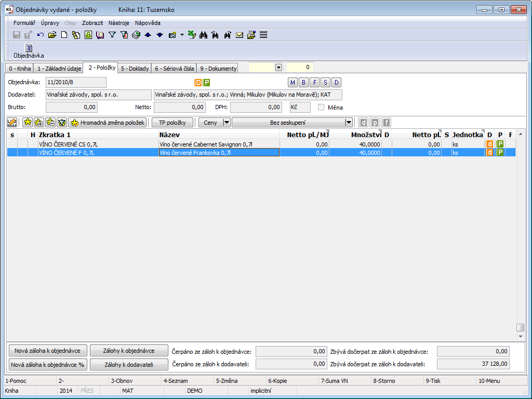The image size is (532, 399).
Task: Click the star with filter icon
Action: pyautogui.click(x=62, y=123)
